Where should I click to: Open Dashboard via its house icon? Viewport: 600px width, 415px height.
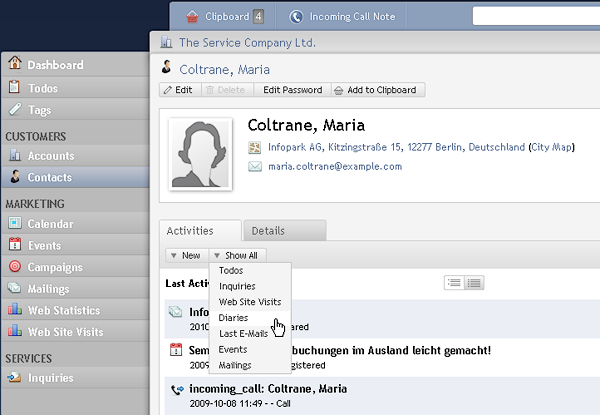point(15,63)
